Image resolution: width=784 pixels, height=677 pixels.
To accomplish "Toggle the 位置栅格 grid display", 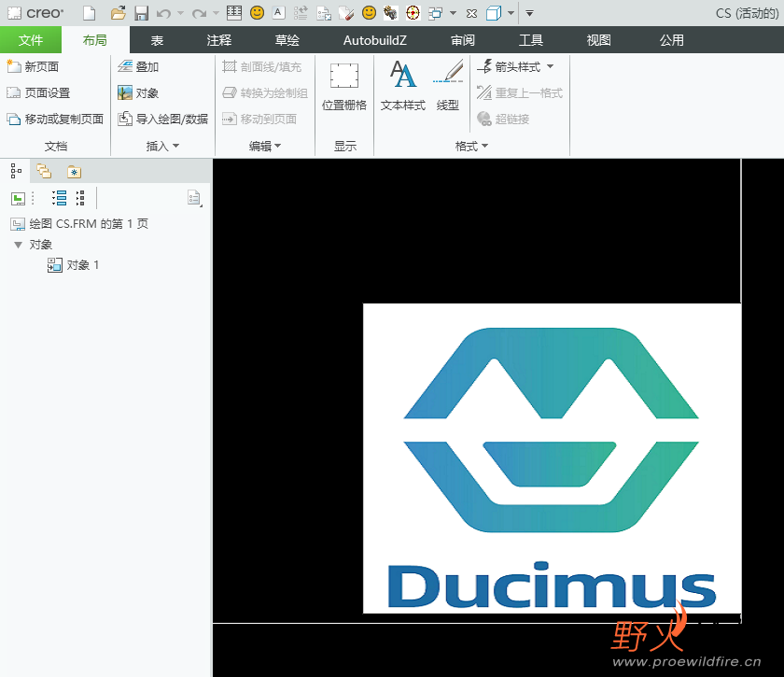I will (x=344, y=86).
